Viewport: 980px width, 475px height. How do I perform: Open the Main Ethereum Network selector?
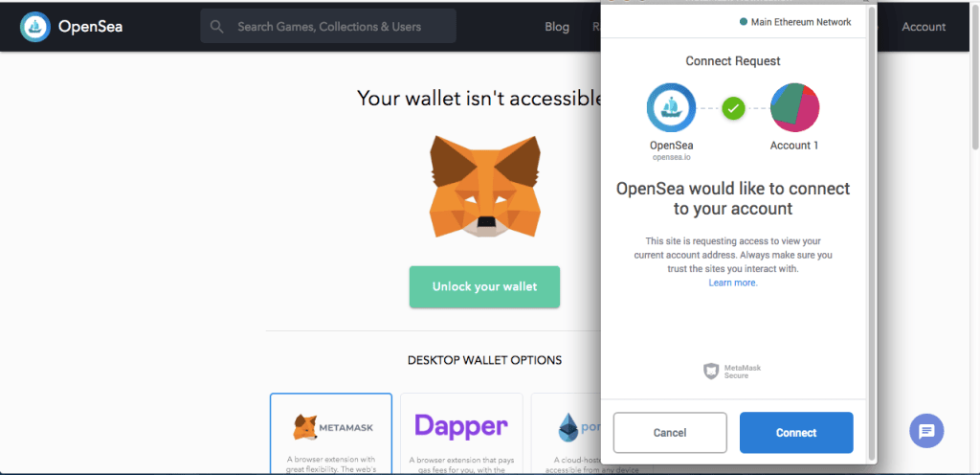[x=795, y=22]
